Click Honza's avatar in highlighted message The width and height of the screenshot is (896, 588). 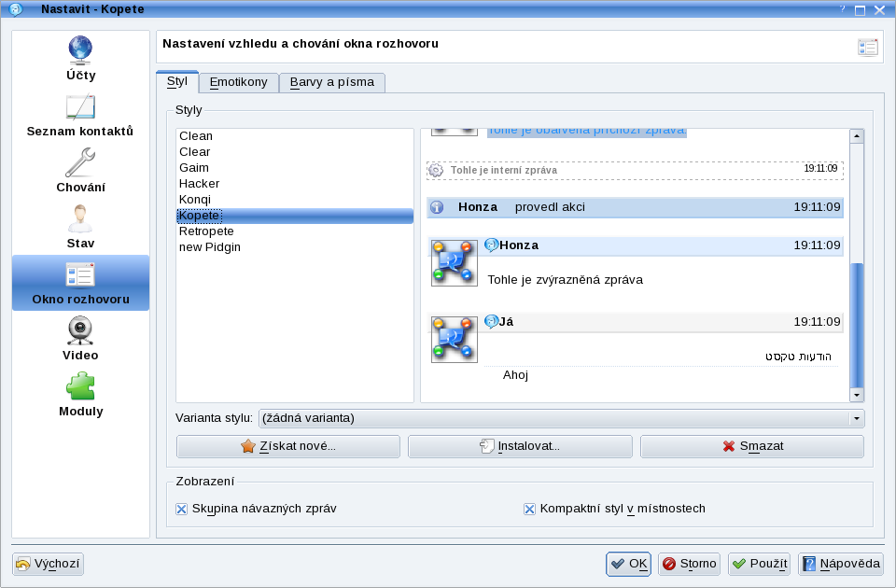click(455, 263)
